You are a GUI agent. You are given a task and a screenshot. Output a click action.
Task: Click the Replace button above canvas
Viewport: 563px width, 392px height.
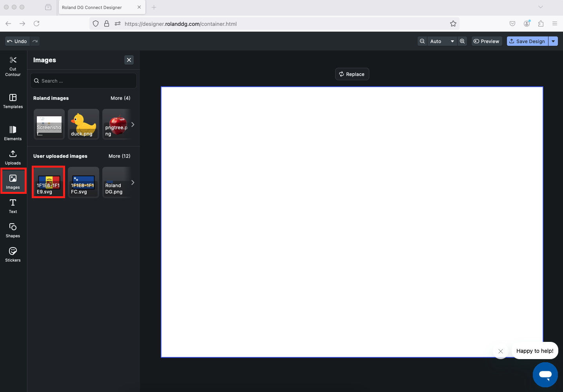point(352,74)
